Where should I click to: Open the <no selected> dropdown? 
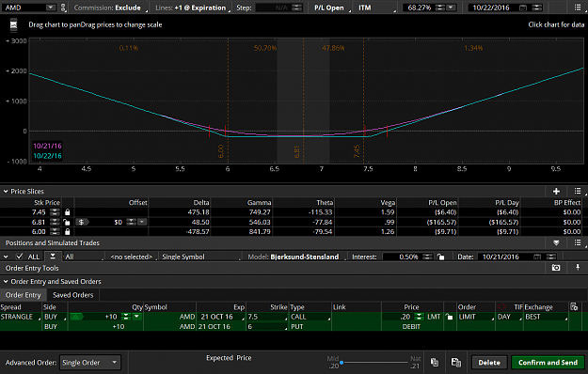[133, 257]
